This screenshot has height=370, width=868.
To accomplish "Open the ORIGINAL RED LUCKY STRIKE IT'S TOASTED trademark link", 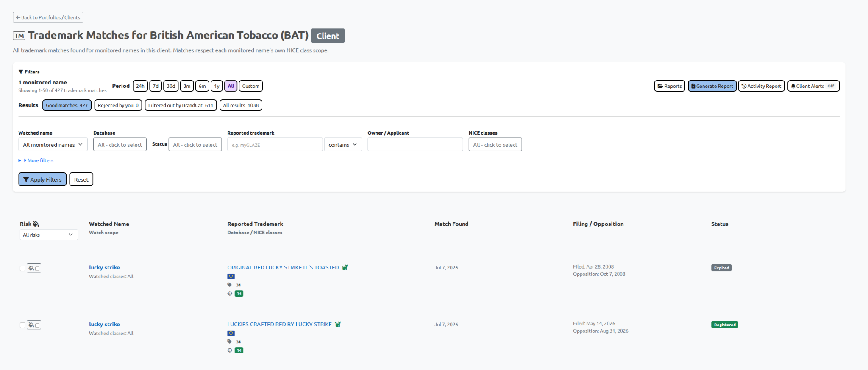I will tap(283, 268).
